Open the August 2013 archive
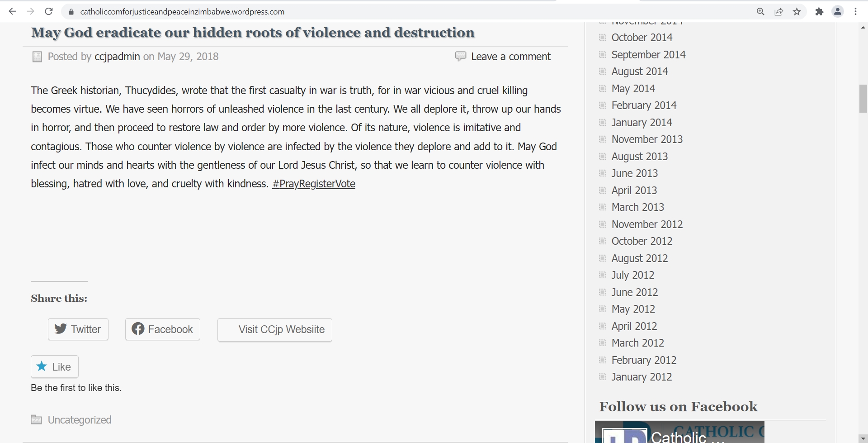This screenshot has width=868, height=443. pyautogui.click(x=640, y=157)
